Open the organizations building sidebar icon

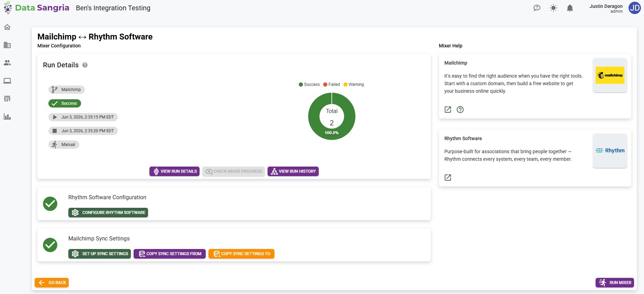(7, 45)
